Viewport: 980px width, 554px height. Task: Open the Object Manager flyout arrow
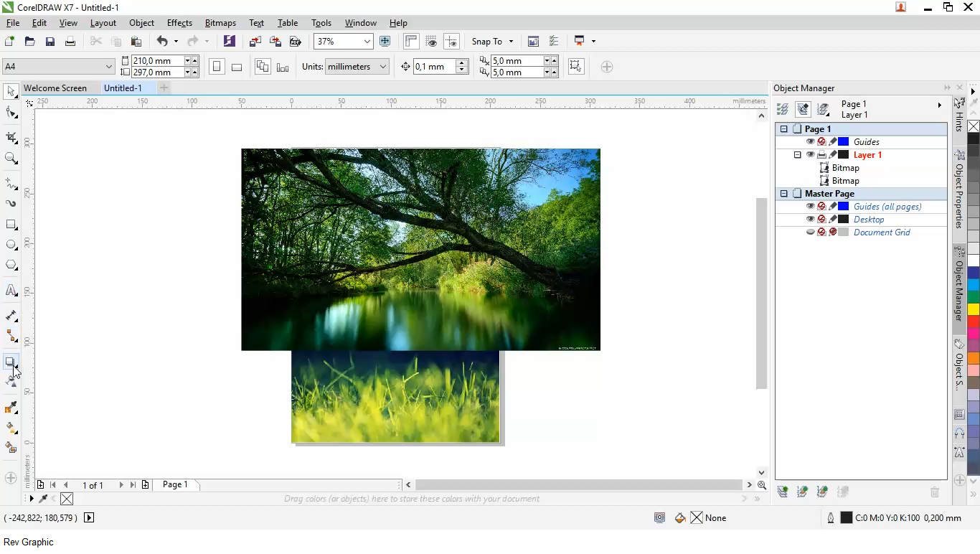click(940, 105)
